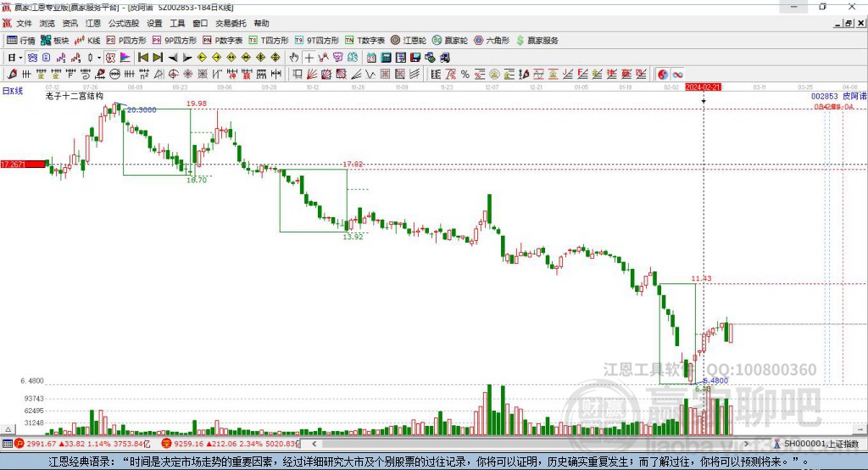
Task: Open the 9P四方形 tool
Action: [x=175, y=41]
